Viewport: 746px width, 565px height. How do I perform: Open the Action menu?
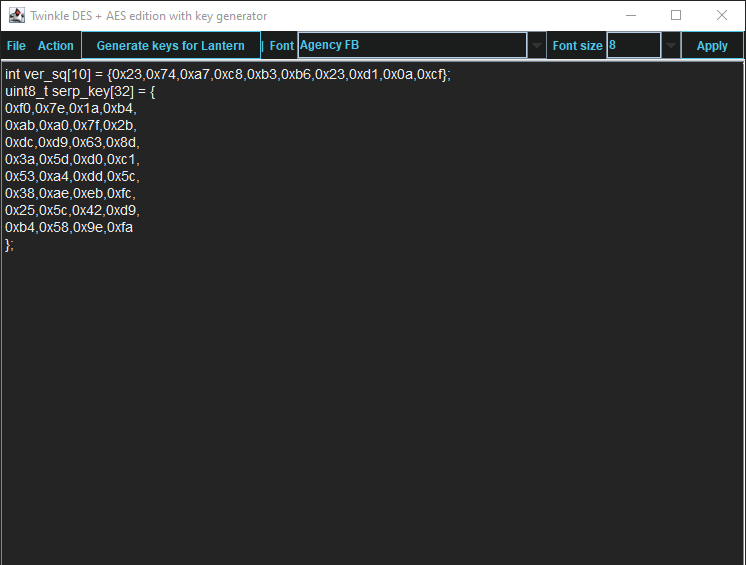pyautogui.click(x=56, y=46)
